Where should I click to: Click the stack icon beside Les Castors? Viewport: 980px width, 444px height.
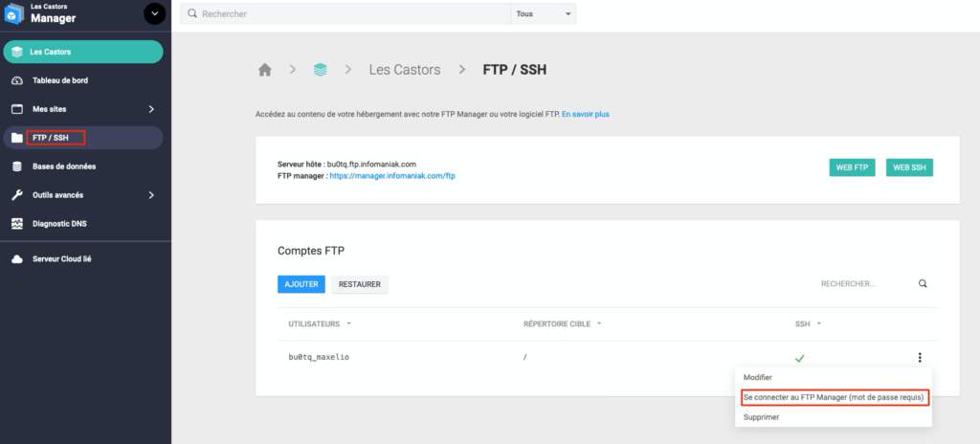[x=17, y=52]
